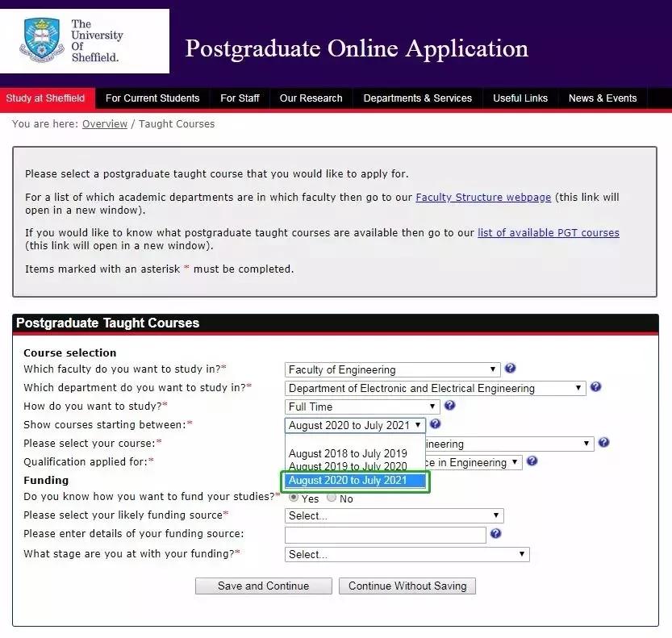Click help icon beside faculty dropdown
Image resolution: width=672 pixels, height=638 pixels.
tap(510, 369)
